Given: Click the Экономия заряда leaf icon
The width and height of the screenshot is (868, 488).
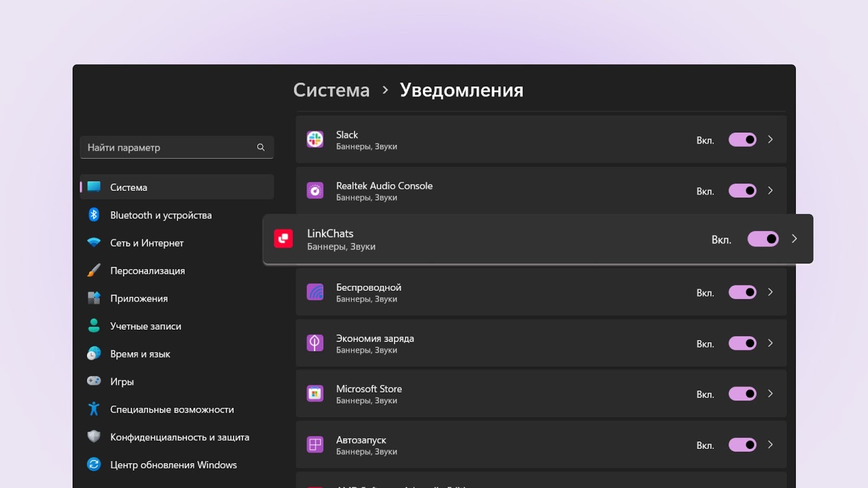Looking at the screenshot, I should pos(315,343).
